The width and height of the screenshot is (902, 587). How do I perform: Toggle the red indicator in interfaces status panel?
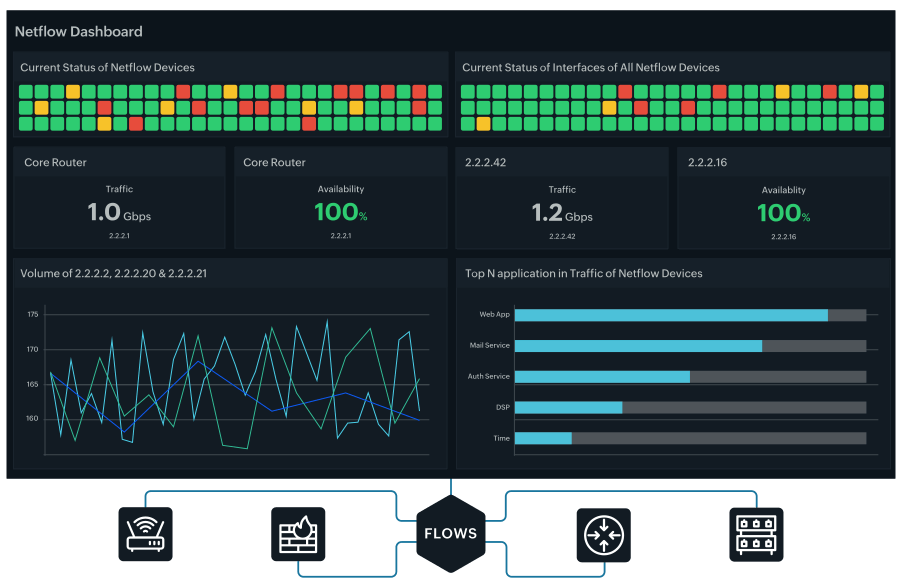coord(625,90)
